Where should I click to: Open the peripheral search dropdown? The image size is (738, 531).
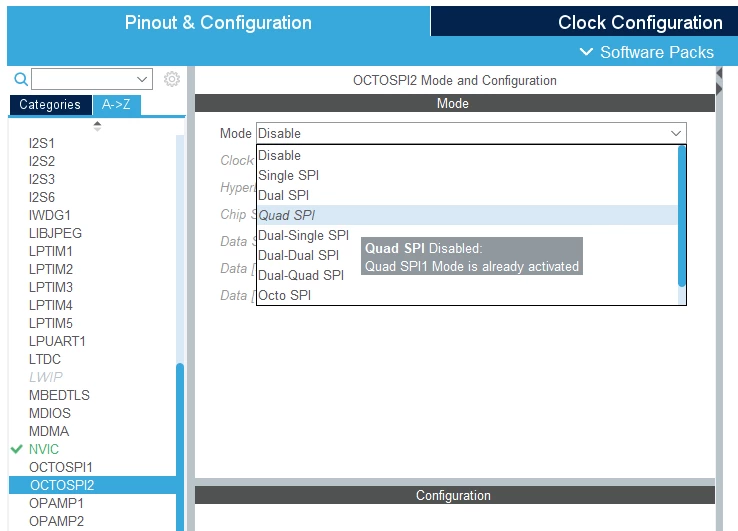tap(142, 79)
